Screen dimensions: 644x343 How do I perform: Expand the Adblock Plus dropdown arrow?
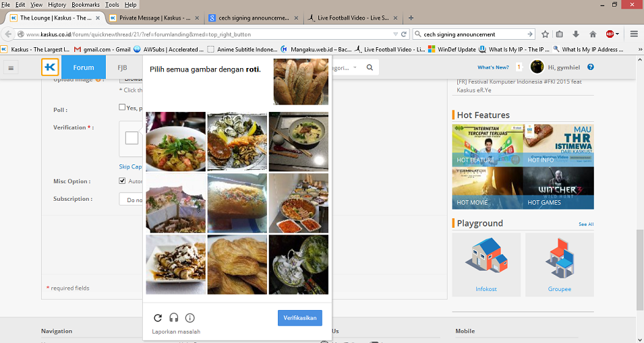pos(617,34)
